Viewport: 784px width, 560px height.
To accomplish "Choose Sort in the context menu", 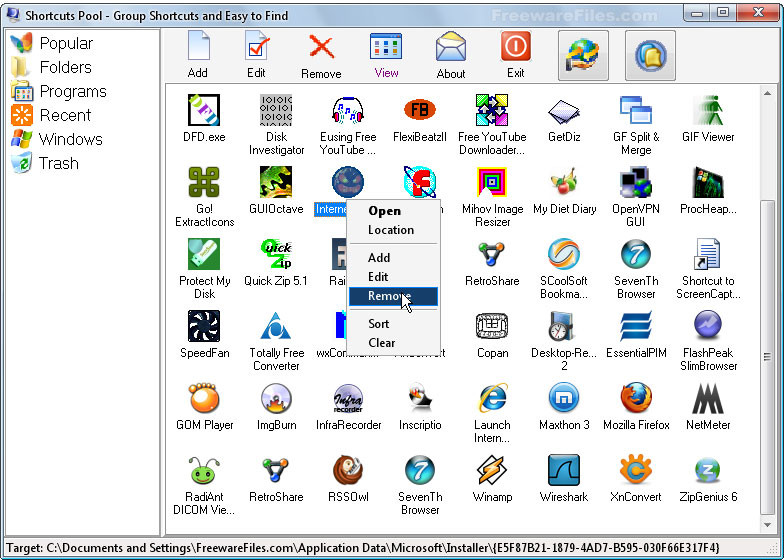I will coord(394,324).
